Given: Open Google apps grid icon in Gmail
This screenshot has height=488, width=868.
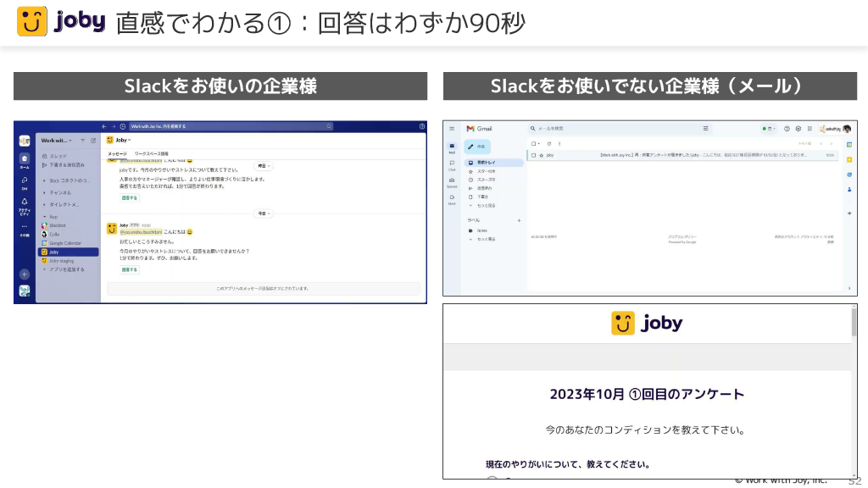Looking at the screenshot, I should (810, 129).
